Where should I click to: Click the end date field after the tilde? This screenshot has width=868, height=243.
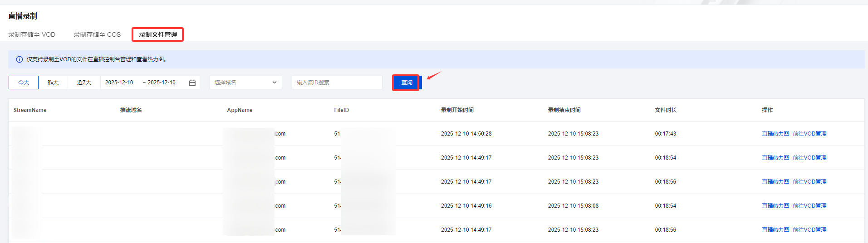[162, 83]
